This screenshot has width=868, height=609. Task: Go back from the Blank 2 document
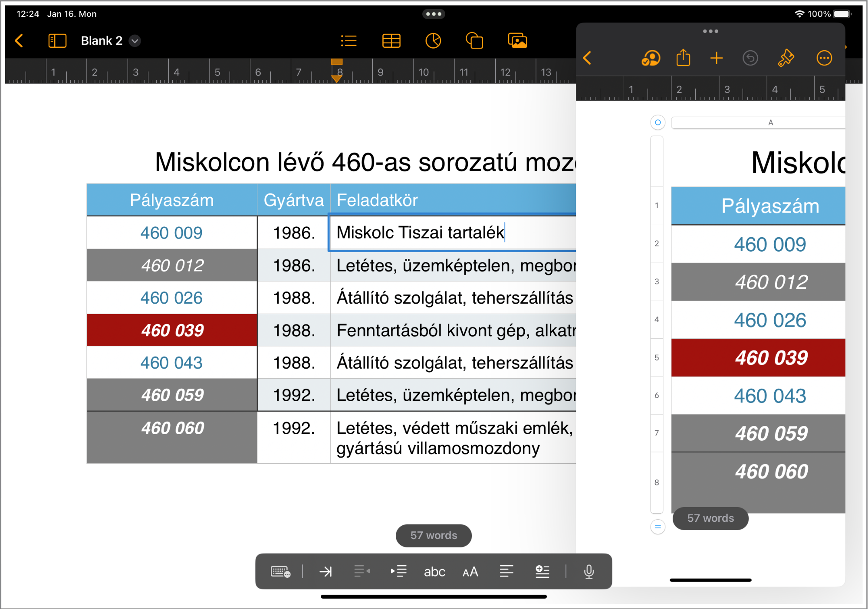pyautogui.click(x=19, y=41)
